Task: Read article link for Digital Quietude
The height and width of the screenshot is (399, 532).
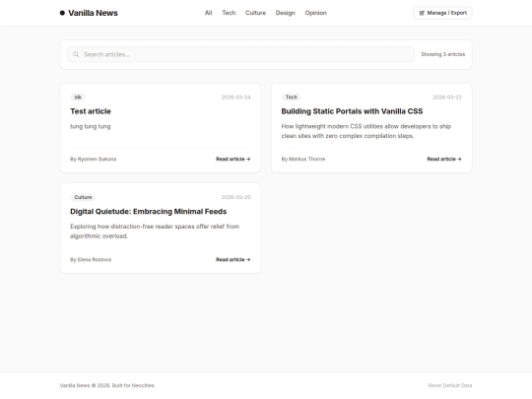Action: click(233, 259)
